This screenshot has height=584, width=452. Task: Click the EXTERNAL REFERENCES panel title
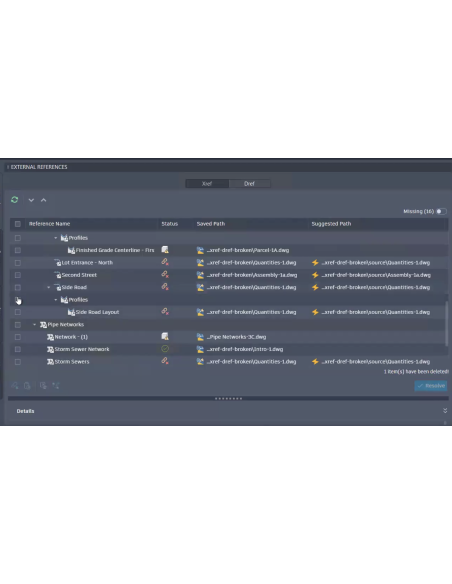coord(39,167)
